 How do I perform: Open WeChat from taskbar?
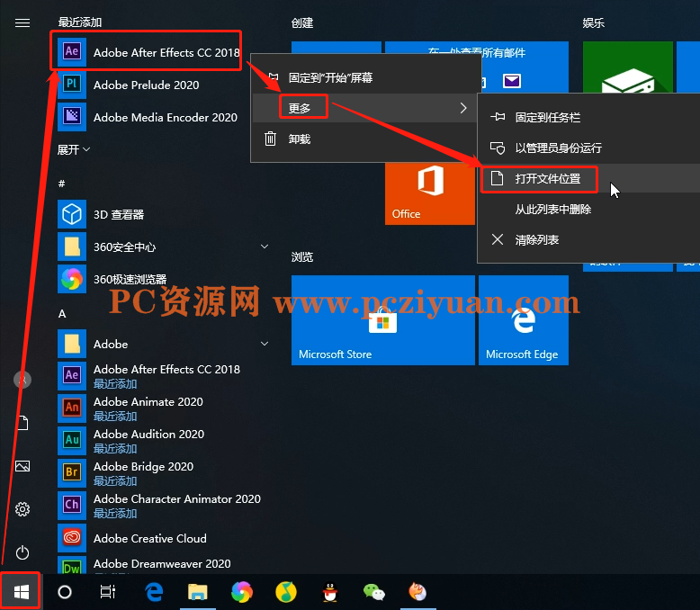click(x=373, y=592)
